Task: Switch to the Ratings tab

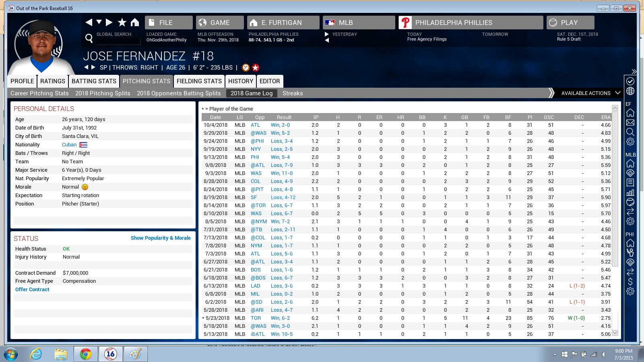Action: (53, 81)
